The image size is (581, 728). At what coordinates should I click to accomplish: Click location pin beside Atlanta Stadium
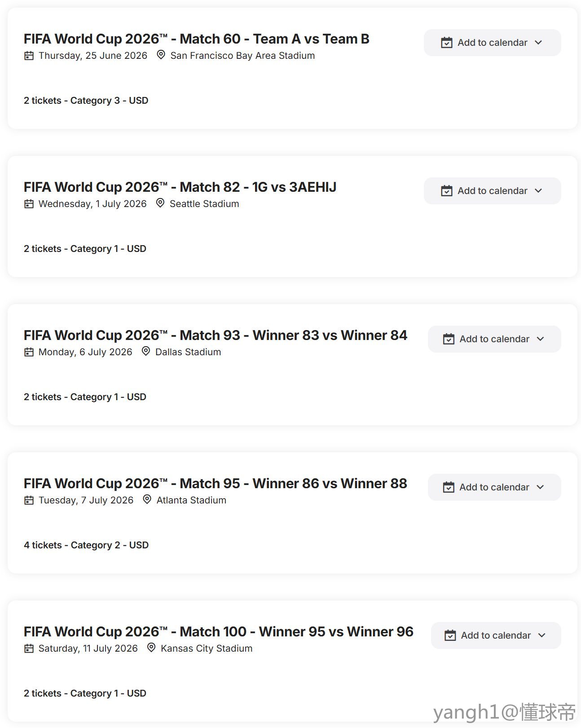[147, 500]
